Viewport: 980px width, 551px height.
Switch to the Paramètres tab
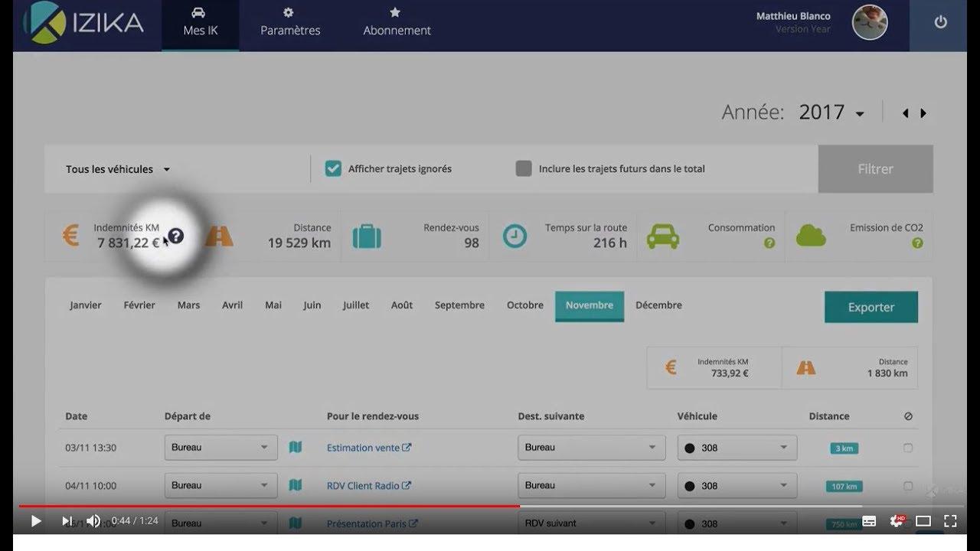point(290,23)
